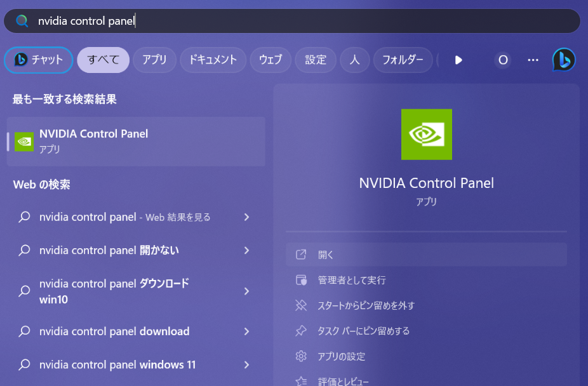This screenshot has width=588, height=386.
Task: Click the large NVIDIA logo in preview pane
Action: [426, 134]
